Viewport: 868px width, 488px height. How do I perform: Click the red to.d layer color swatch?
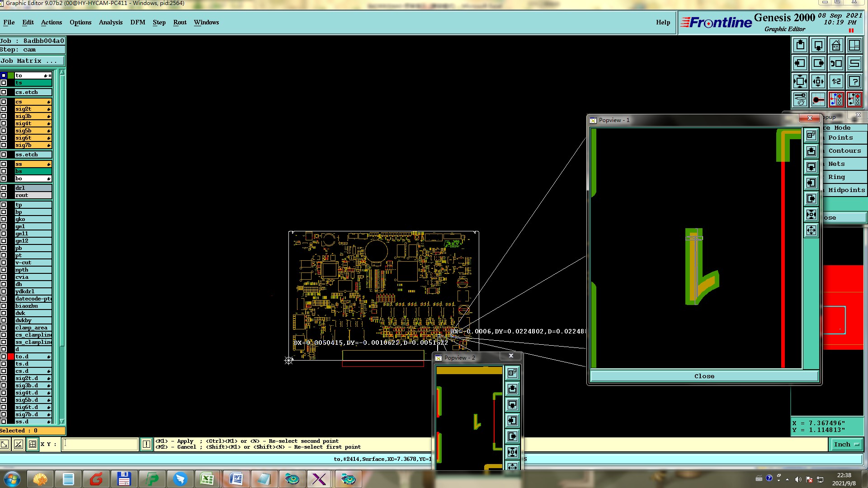[11, 357]
